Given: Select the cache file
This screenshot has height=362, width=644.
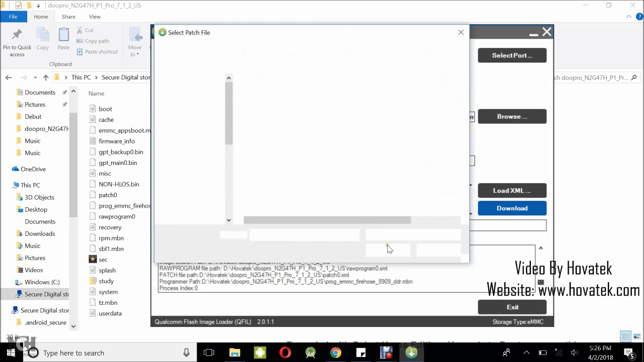Looking at the screenshot, I should click(x=106, y=120).
